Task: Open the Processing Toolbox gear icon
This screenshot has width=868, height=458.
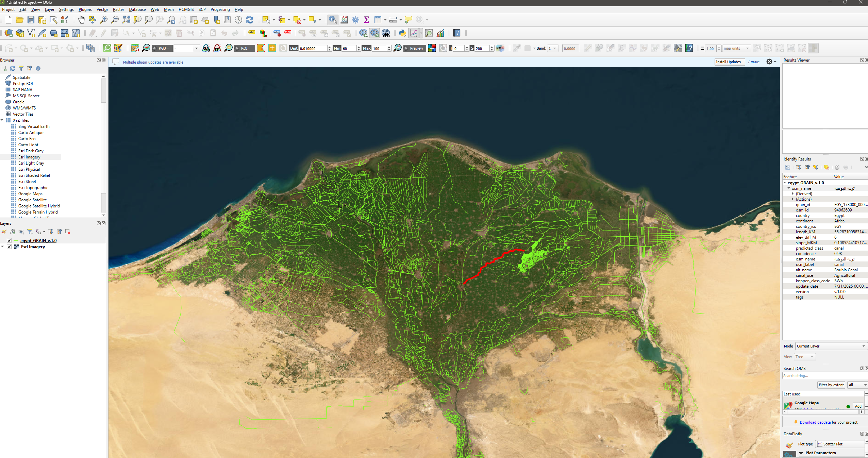Action: (x=355, y=20)
